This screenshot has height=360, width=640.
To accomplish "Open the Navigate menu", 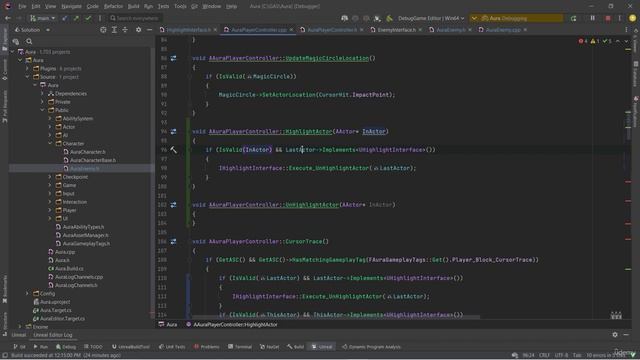I will click(71, 7).
